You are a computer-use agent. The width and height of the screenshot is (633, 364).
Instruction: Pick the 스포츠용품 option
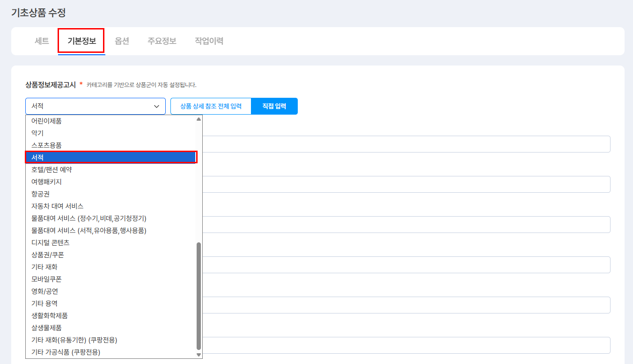click(x=47, y=146)
